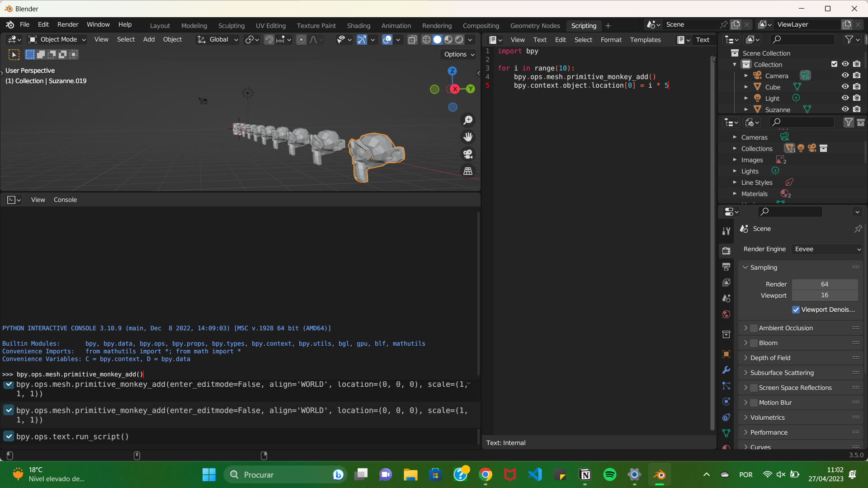Uncheck Viewport Denoising checkbox

(796, 310)
